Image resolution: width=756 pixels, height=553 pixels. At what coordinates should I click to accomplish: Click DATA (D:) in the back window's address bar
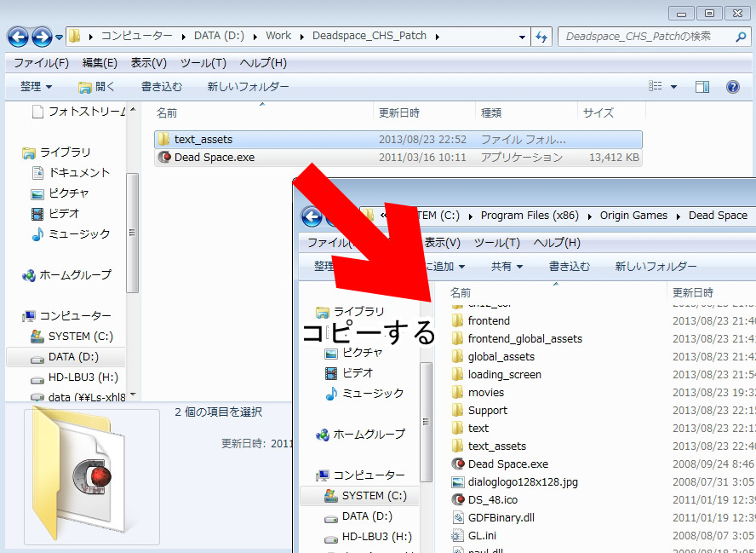click(219, 36)
